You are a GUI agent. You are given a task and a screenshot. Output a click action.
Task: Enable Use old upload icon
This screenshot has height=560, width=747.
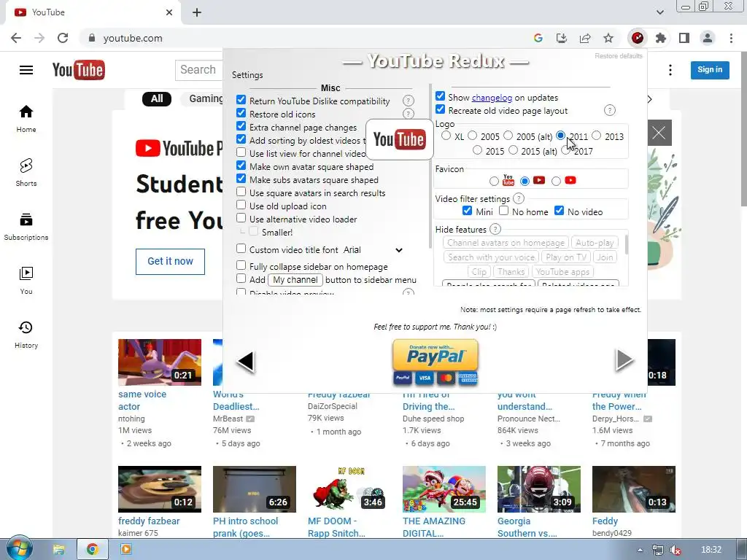241,205
